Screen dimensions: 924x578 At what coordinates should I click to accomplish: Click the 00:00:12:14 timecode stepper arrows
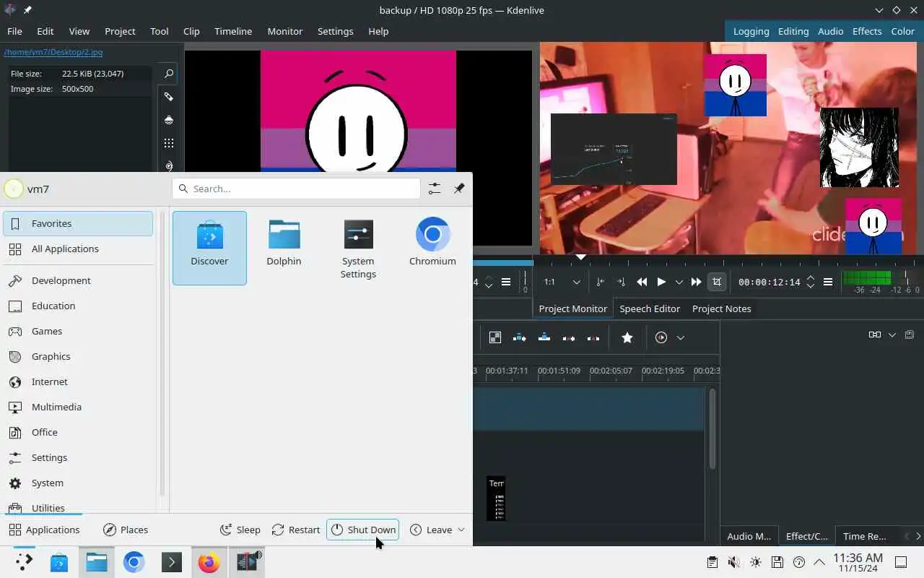[x=810, y=282]
